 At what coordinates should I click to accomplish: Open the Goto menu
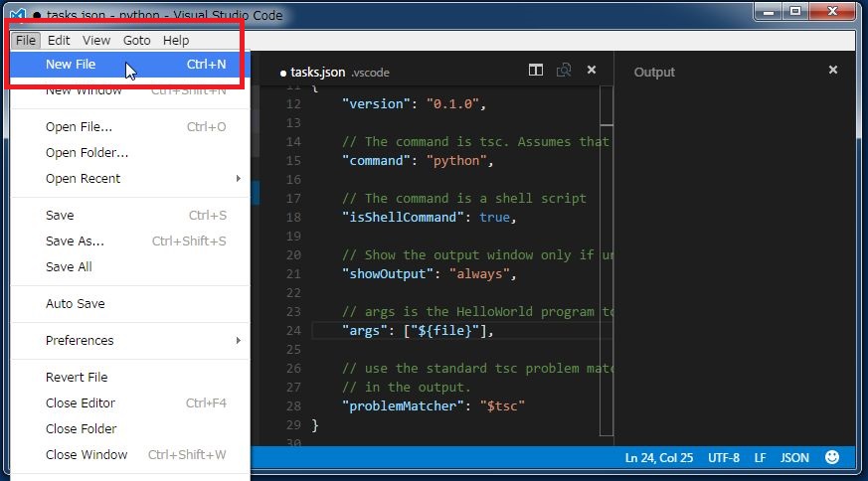137,41
